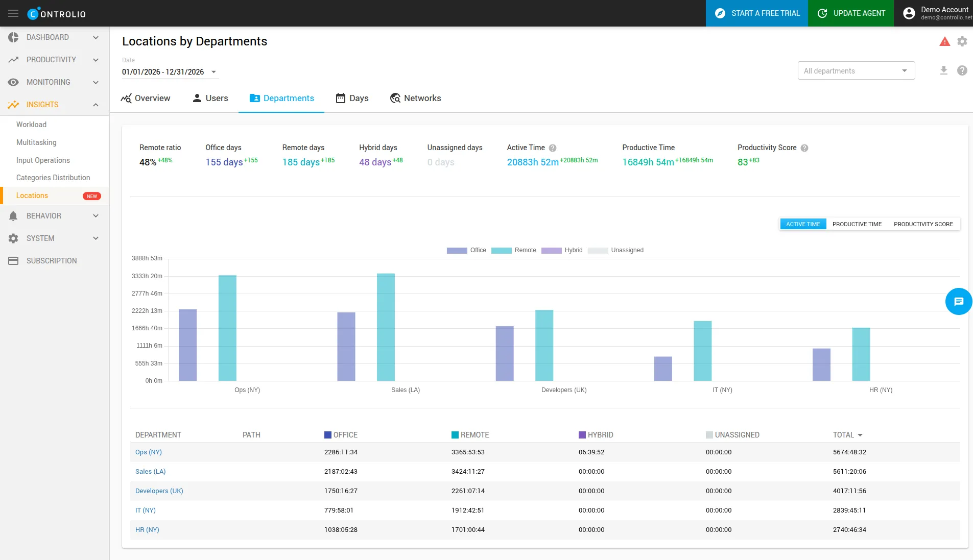Open the All departments dropdown
Image resolution: width=973 pixels, height=560 pixels.
click(856, 71)
